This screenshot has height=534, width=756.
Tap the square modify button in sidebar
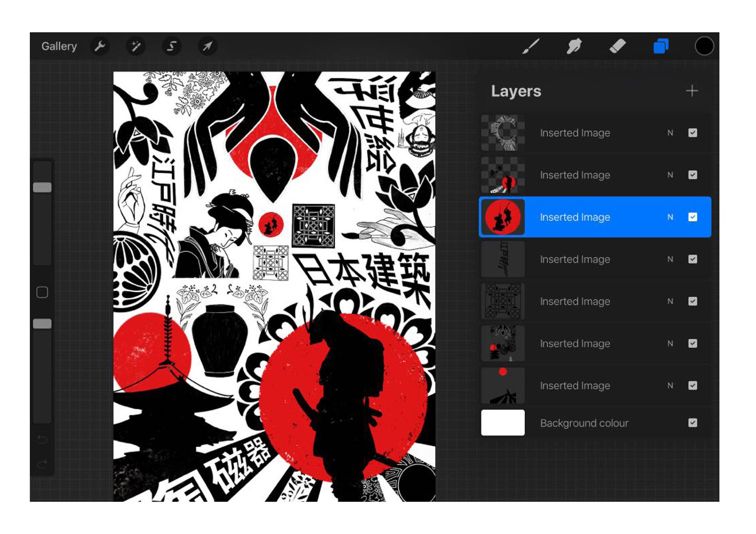(x=42, y=292)
